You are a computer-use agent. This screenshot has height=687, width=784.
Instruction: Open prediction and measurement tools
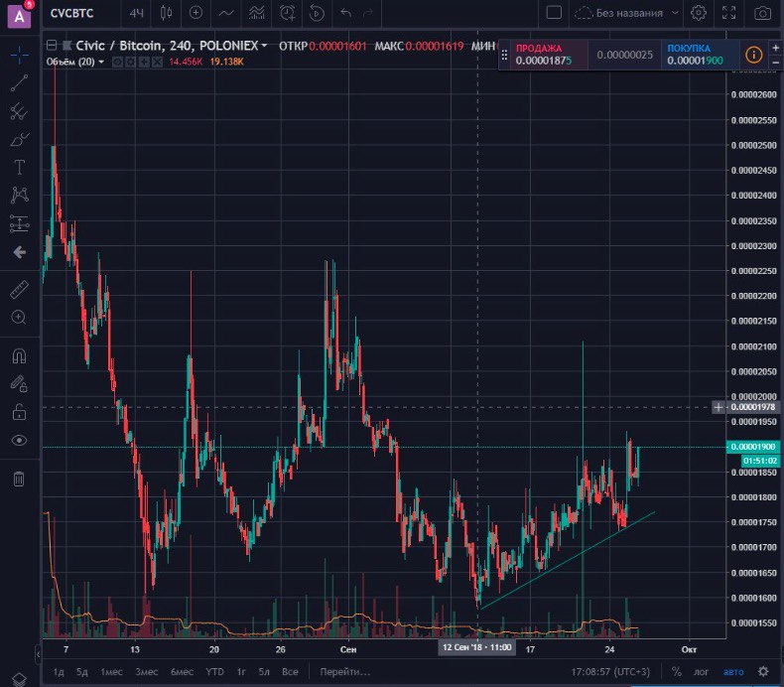click(x=19, y=223)
